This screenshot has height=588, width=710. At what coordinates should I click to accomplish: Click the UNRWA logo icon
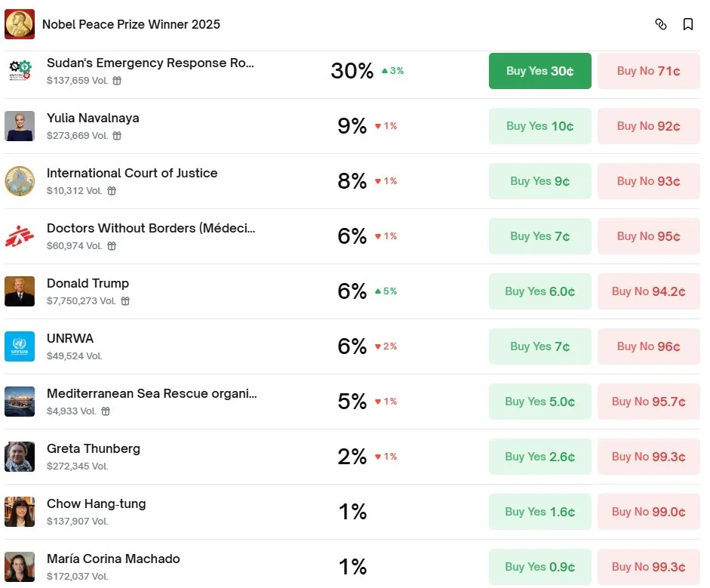(x=20, y=346)
